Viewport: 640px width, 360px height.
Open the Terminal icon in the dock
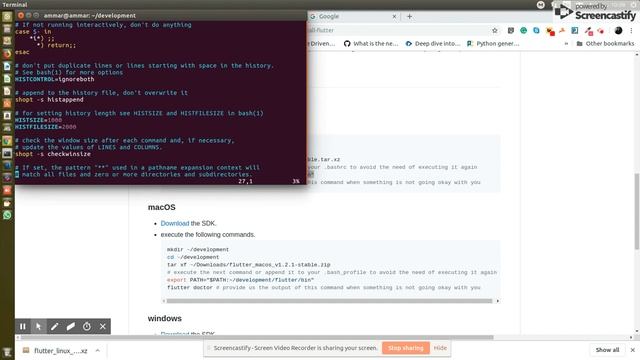(7, 153)
